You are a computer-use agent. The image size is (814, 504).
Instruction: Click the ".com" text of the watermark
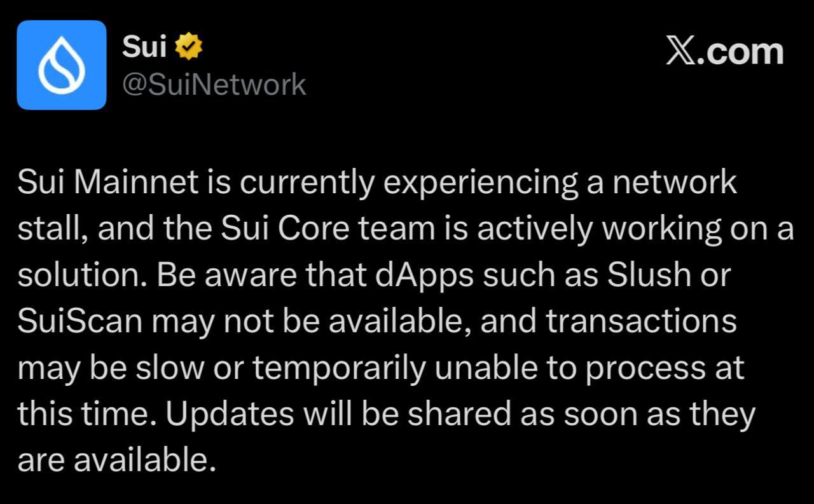(x=740, y=52)
